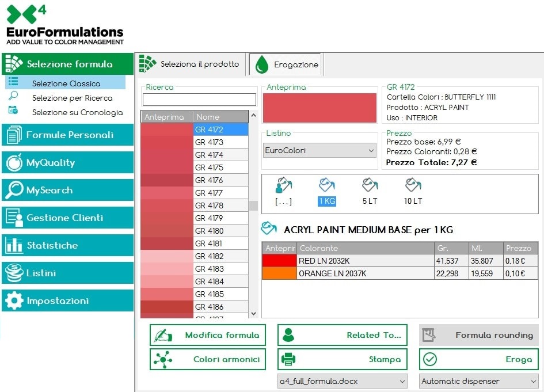Click the person icon on Related To...

[288, 335]
